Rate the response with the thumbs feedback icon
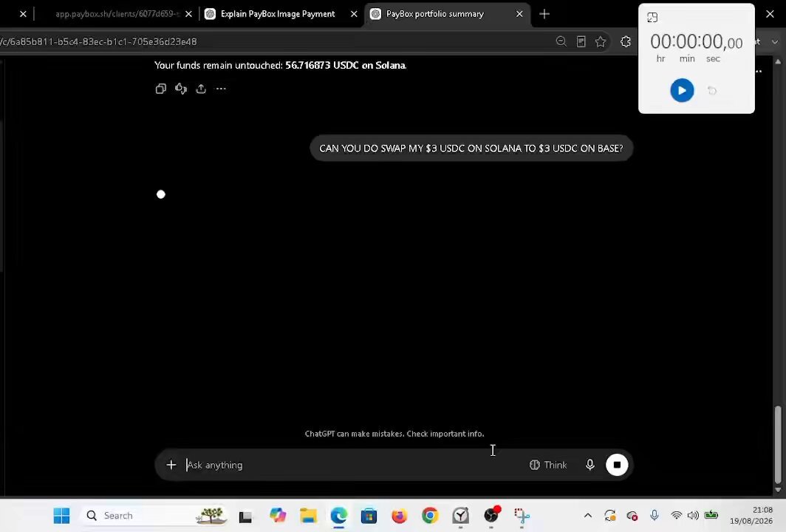Screen dimensions: 786x532 click(x=180, y=89)
